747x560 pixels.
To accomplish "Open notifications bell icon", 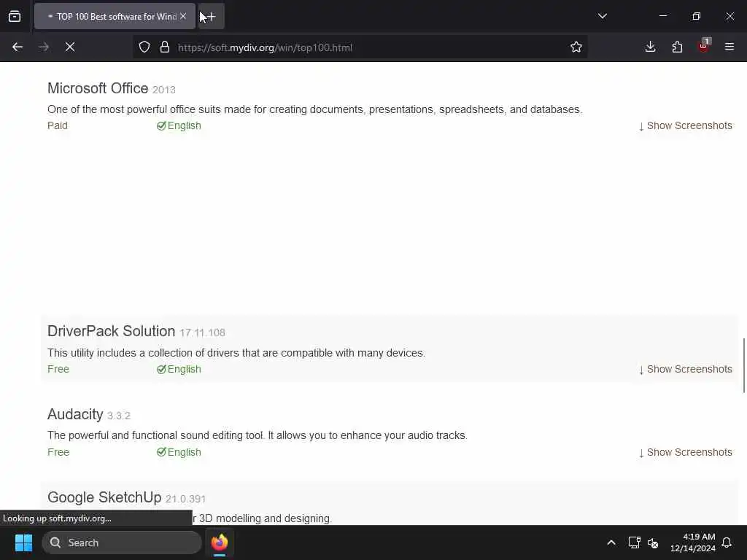I will click(x=727, y=542).
